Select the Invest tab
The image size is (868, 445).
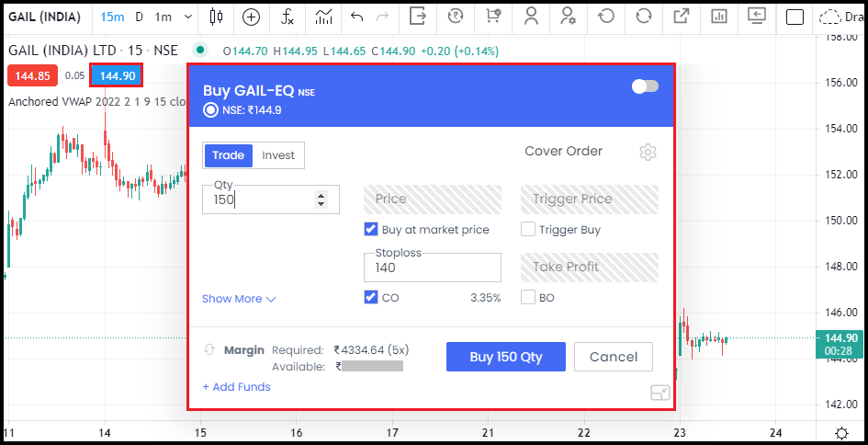pos(278,155)
